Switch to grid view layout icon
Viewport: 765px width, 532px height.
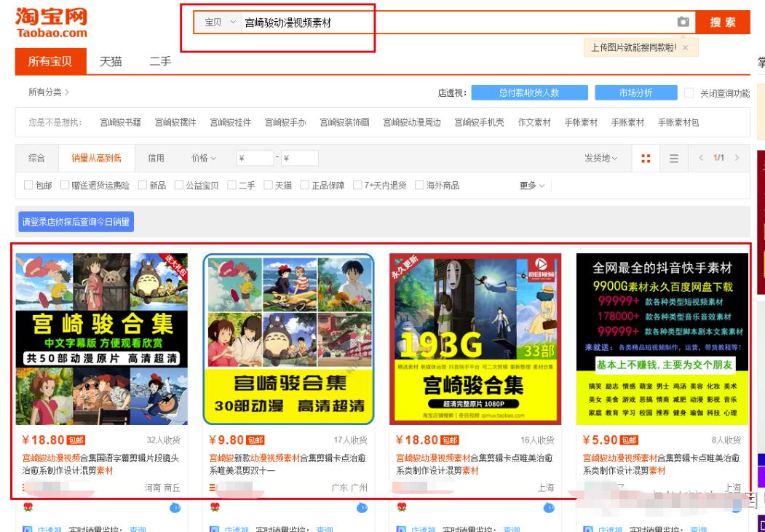click(646, 158)
